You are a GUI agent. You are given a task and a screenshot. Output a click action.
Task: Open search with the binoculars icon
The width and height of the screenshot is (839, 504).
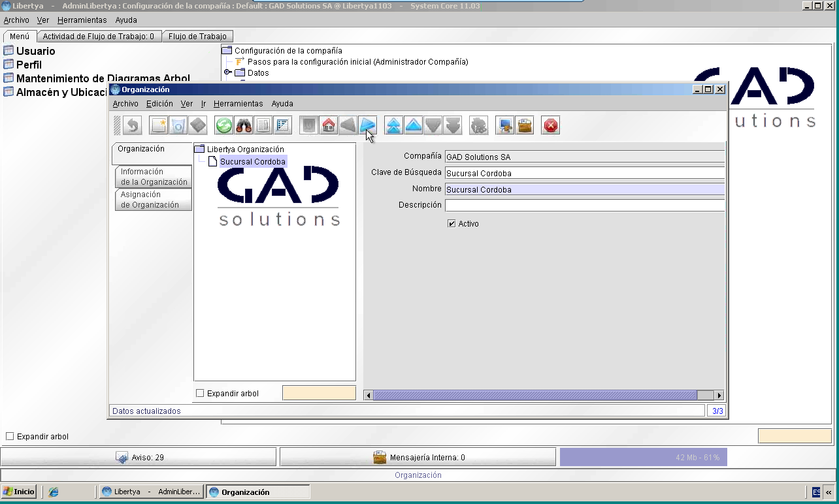244,125
